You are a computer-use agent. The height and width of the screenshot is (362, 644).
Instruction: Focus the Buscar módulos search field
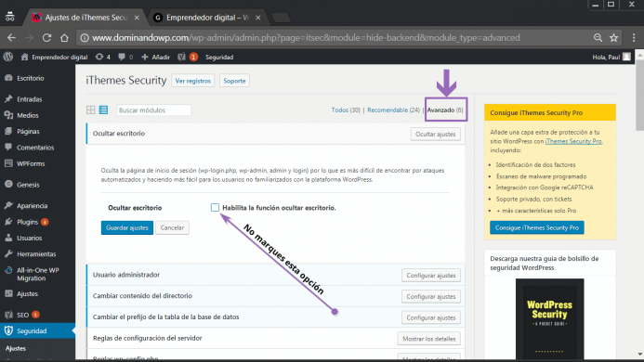click(153, 110)
